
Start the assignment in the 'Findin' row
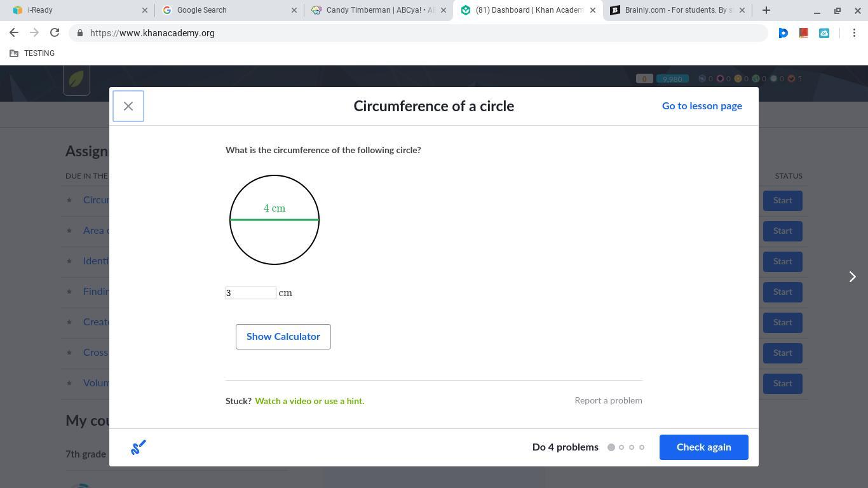783,292
